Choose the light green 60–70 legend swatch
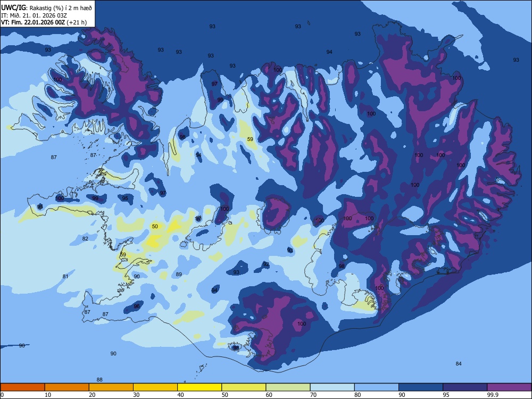532x399 pixels. pos(288,387)
